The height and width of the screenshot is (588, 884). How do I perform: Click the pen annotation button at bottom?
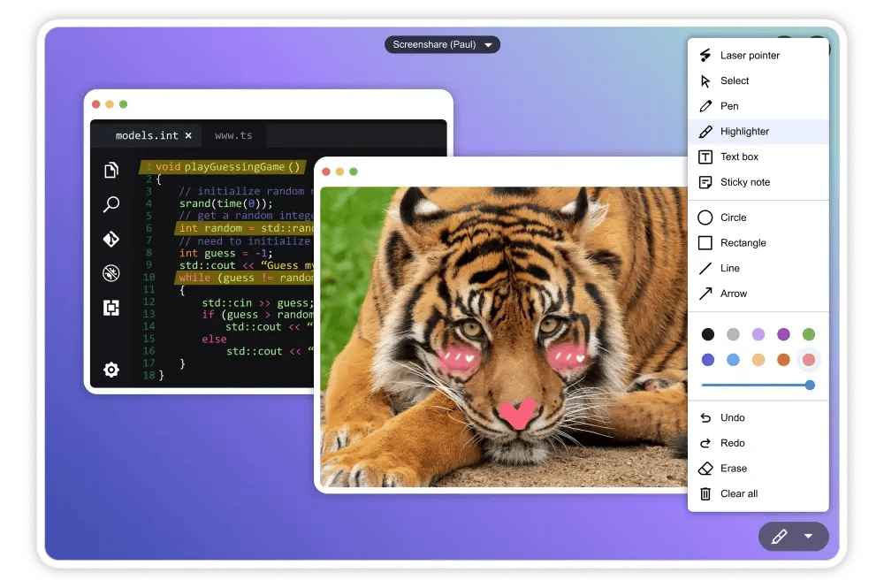point(779,536)
